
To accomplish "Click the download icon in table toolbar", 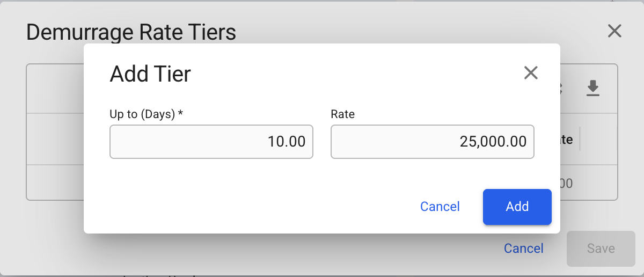I will tap(592, 88).
